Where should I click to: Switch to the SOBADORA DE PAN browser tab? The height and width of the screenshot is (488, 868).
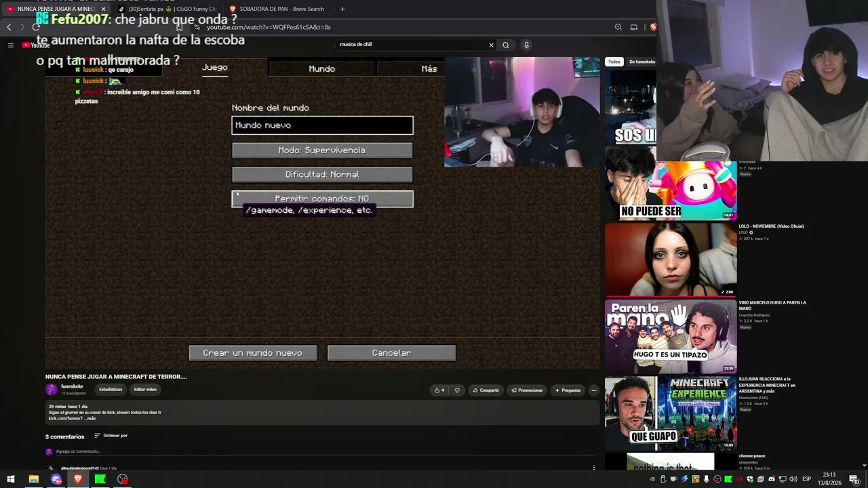click(278, 9)
